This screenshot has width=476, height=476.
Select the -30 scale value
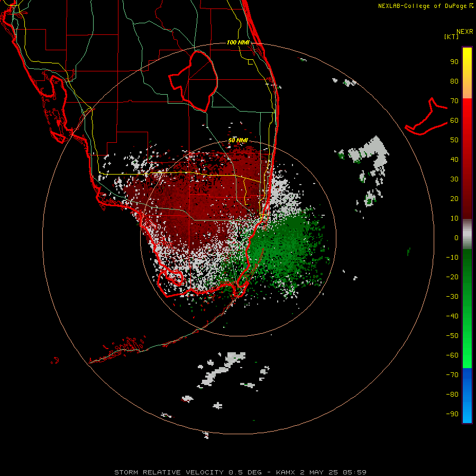pos(452,297)
